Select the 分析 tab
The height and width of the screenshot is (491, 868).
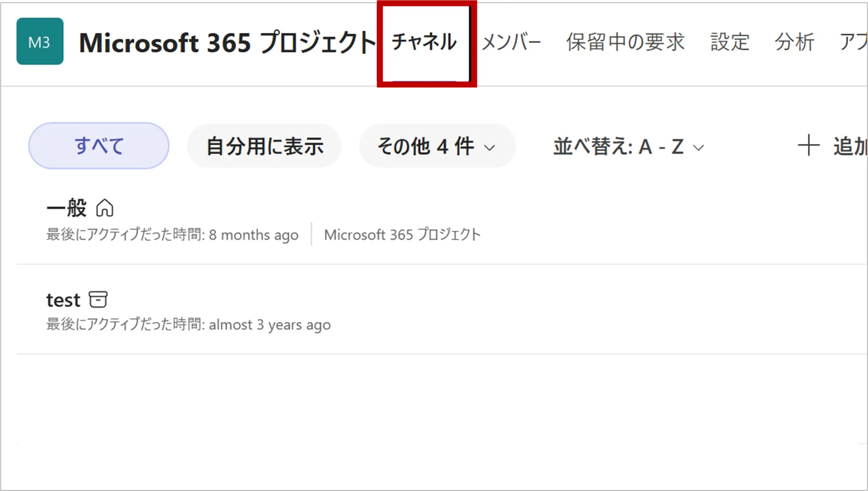pos(794,42)
